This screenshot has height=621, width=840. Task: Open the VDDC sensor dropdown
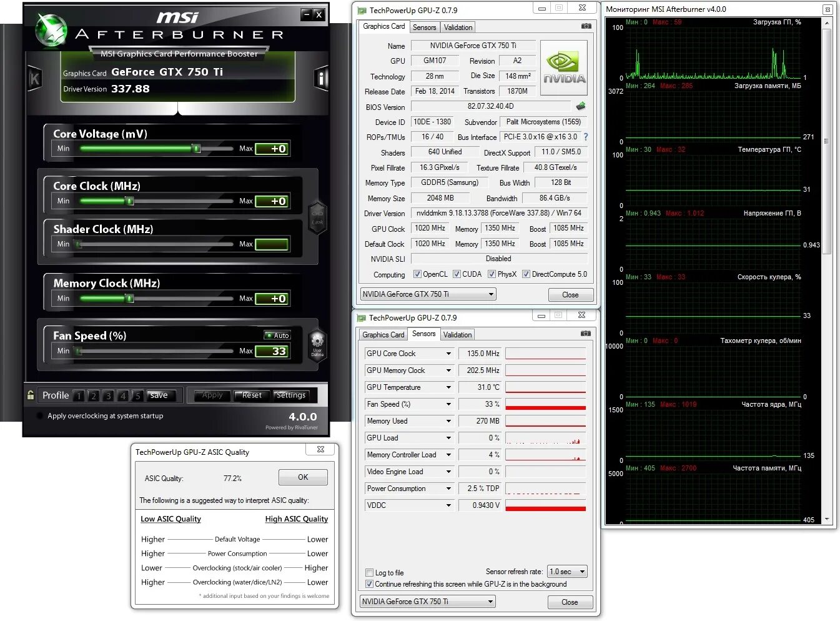448,505
